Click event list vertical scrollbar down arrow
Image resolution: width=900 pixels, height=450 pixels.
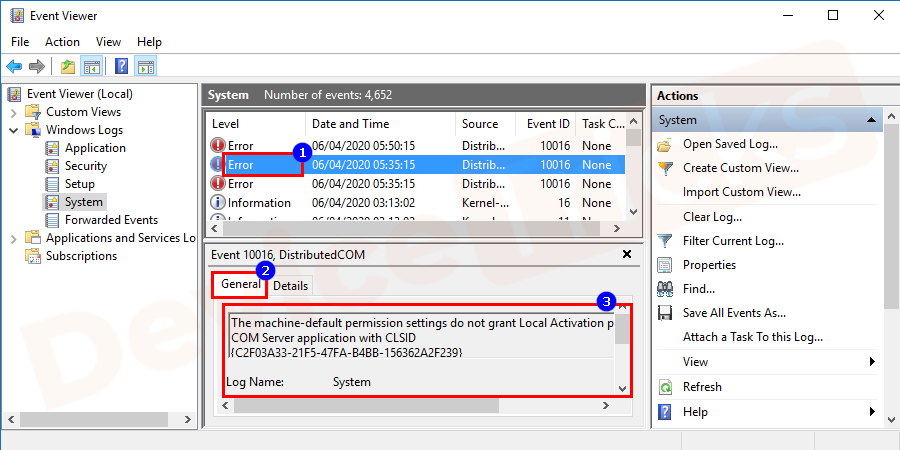pyautogui.click(x=634, y=212)
